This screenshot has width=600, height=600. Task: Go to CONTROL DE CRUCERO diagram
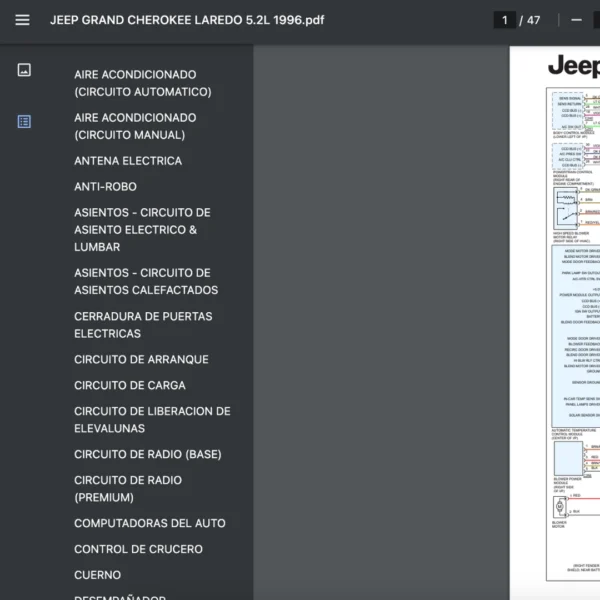(138, 549)
